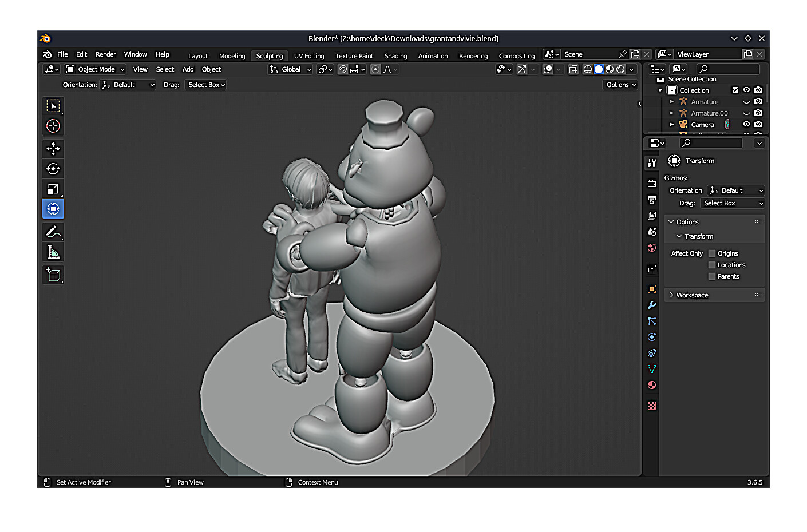Hide the Collection with its eye icon
This screenshot has width=807, height=532.
(746, 90)
